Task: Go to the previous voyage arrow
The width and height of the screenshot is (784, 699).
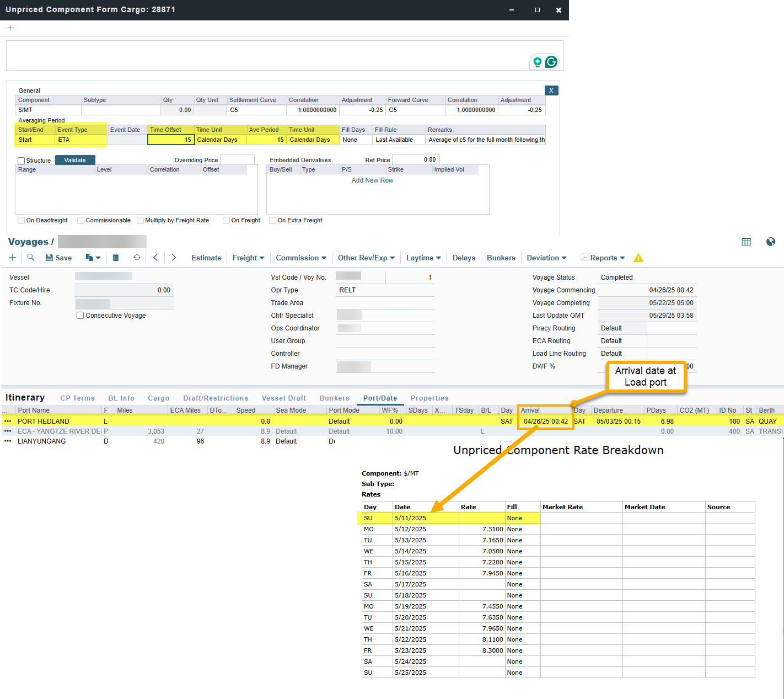Action: point(155,258)
